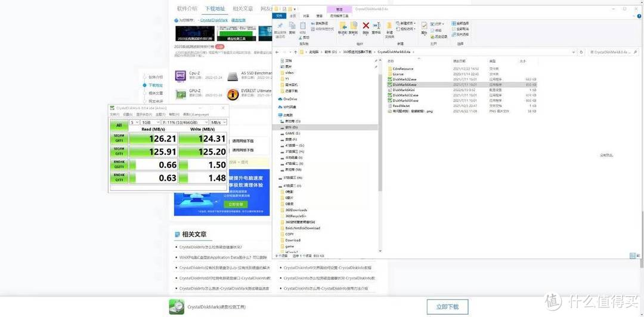Click the Select All ribbon item
Screen dimensions: 644x317
click(x=460, y=23)
